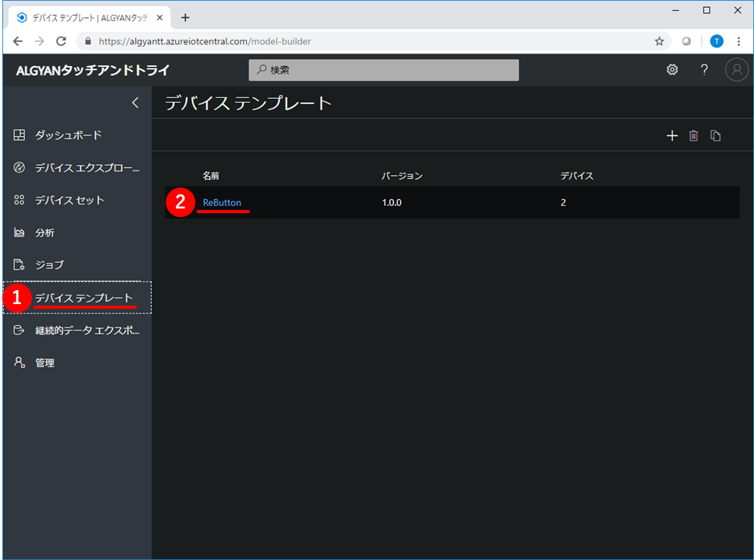
Task: Click the browser address bar URL
Action: point(205,41)
